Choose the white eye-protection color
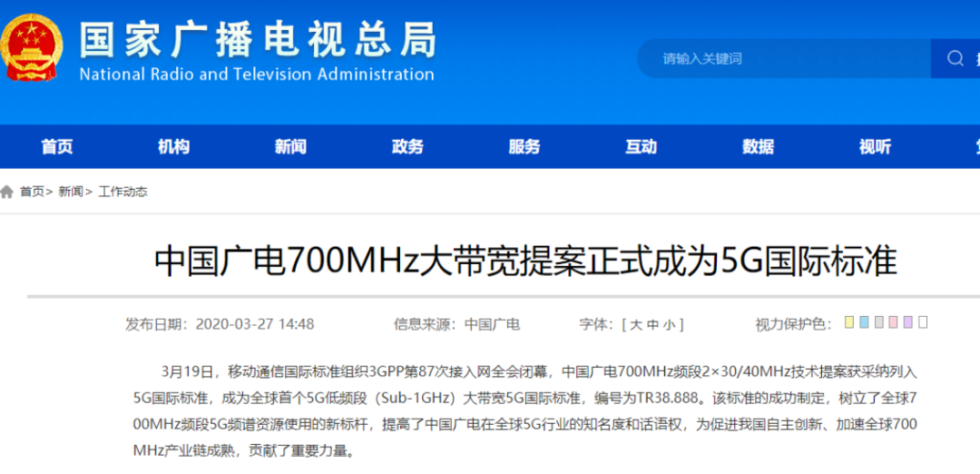 (x=923, y=322)
